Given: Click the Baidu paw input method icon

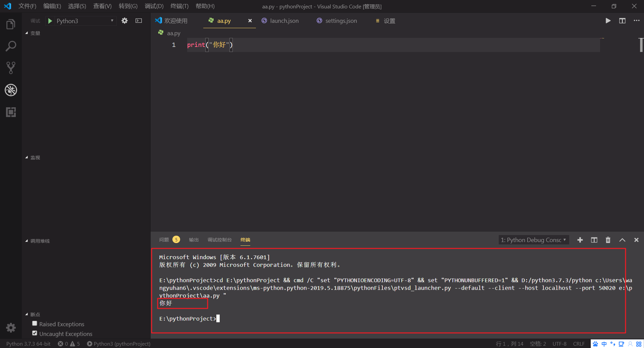Looking at the screenshot, I should point(595,344).
